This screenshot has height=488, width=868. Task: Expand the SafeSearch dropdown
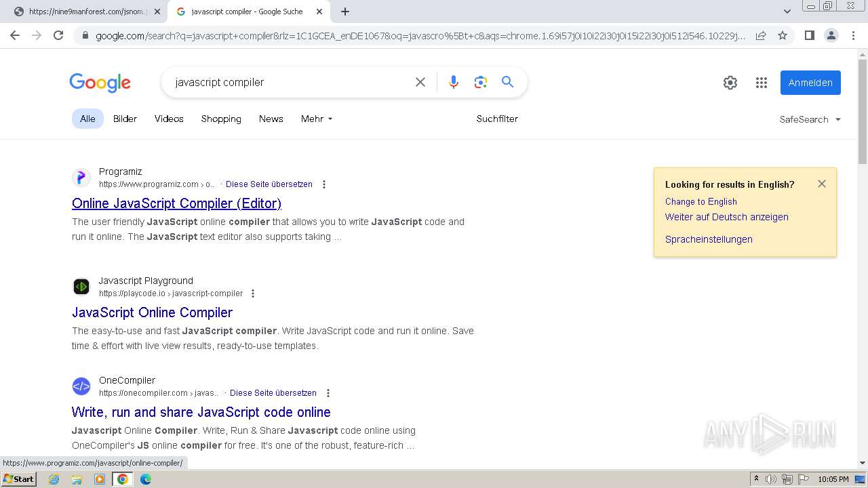pos(810,119)
